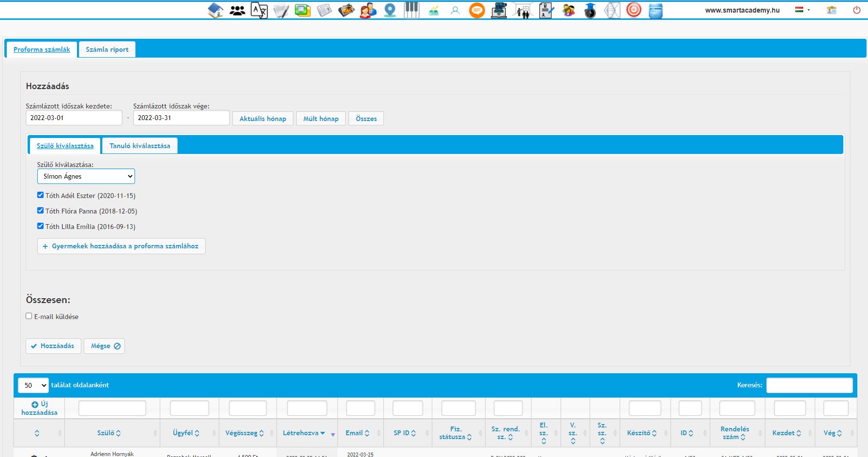The height and width of the screenshot is (457, 868).
Task: Select the Tanuló kiválasztása tab
Action: coord(139,146)
